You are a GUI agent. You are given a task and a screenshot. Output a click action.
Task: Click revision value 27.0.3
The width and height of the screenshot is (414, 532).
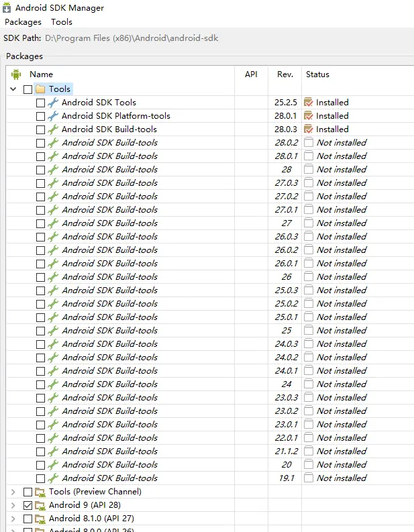point(287,183)
